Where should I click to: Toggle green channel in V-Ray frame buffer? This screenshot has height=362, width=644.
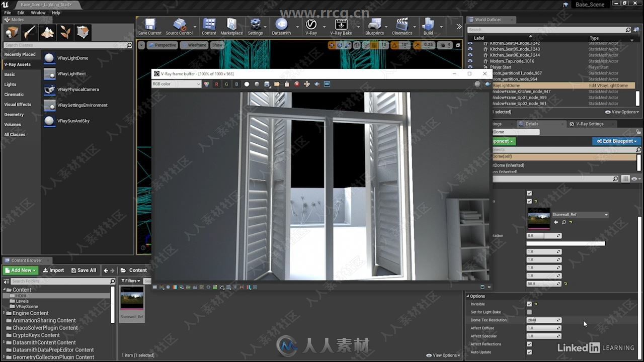tap(226, 84)
